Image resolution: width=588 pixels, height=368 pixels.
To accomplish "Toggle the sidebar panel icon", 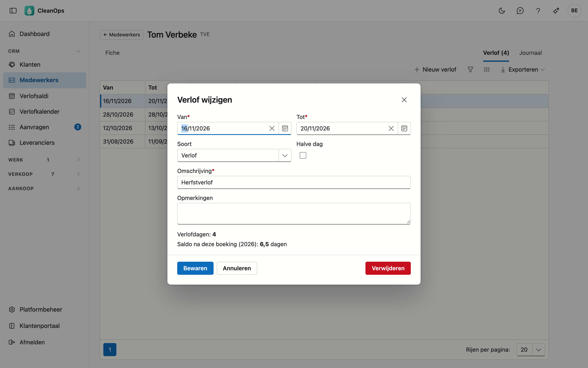I will [13, 10].
